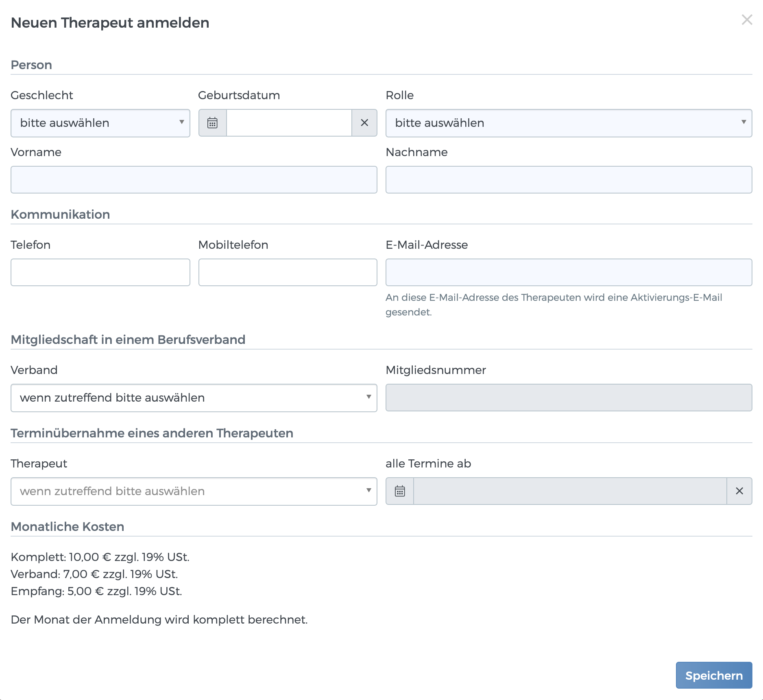Screen dimensions: 763x700
Task: Clear the Geburtsdatum field with the X icon
Action: [364, 123]
